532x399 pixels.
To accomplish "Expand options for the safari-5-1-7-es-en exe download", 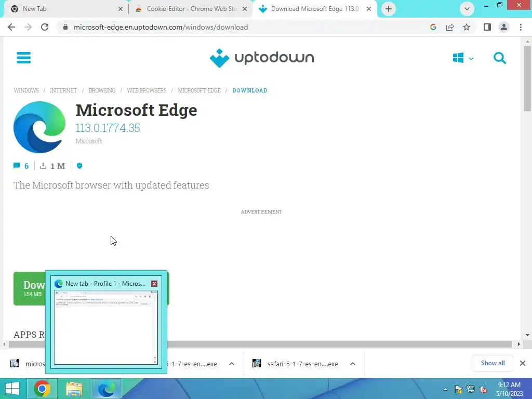I will tap(353, 364).
